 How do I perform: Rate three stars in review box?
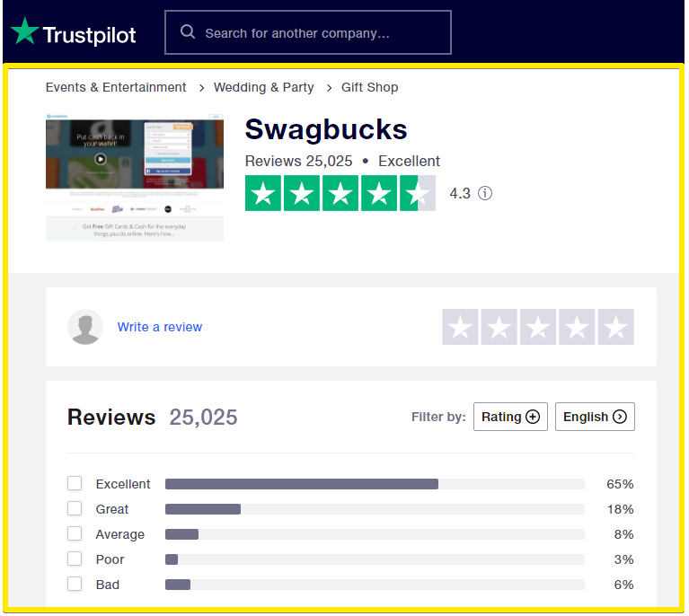point(538,327)
